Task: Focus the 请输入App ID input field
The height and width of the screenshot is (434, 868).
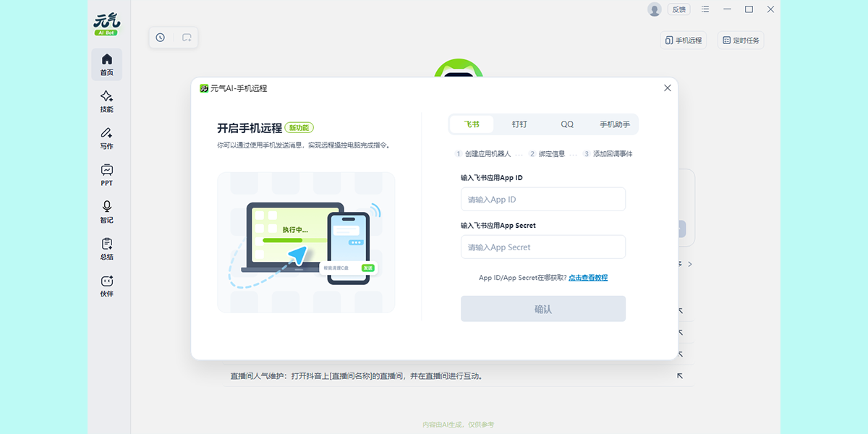Action: click(x=543, y=199)
